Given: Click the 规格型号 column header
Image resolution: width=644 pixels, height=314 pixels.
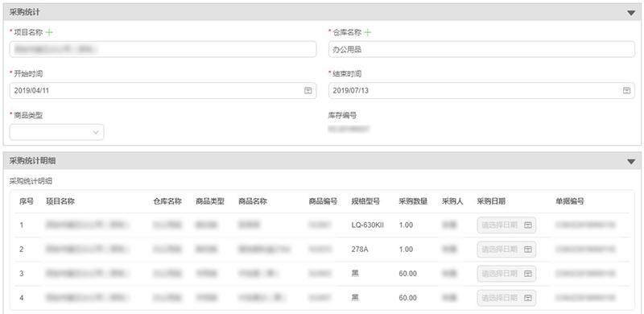Looking at the screenshot, I should click(x=365, y=201).
